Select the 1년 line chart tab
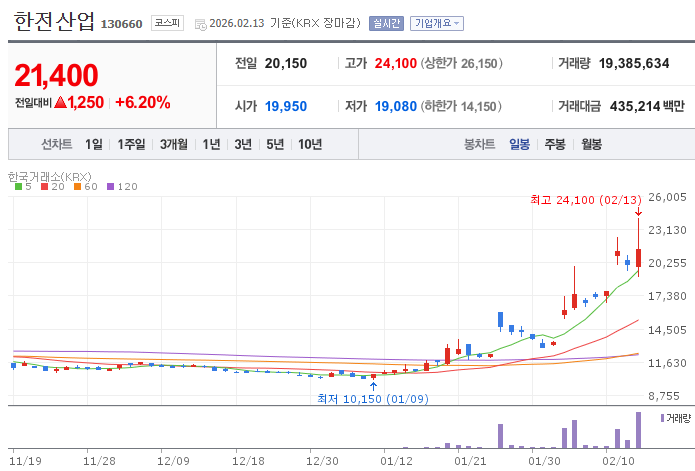 (211, 144)
